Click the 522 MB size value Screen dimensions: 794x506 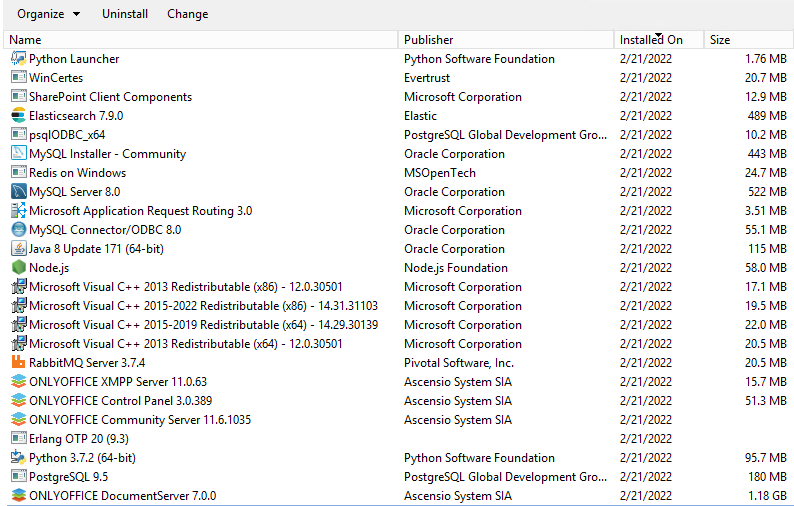tap(767, 191)
